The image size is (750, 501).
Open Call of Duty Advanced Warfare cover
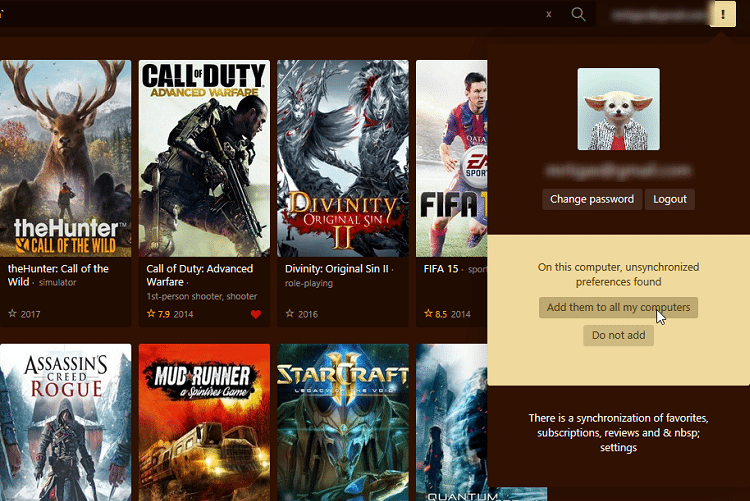coord(204,158)
